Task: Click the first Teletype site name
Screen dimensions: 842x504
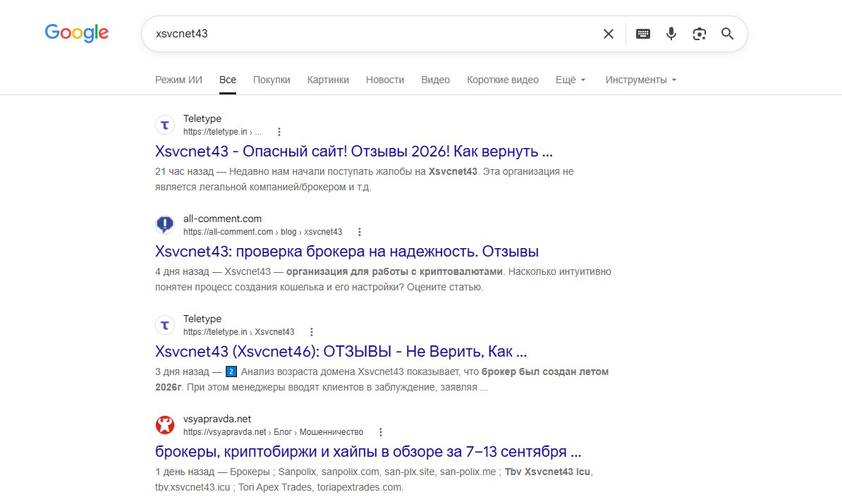Action: [x=202, y=118]
